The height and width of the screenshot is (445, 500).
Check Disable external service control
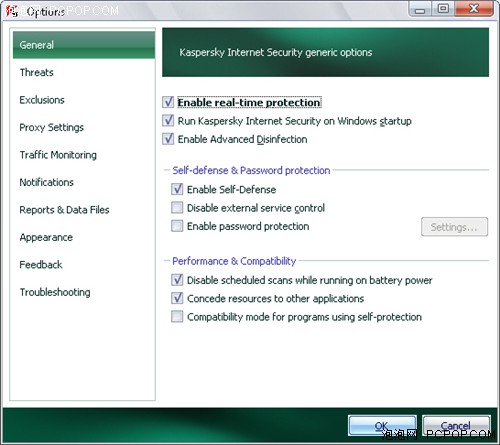click(x=177, y=207)
